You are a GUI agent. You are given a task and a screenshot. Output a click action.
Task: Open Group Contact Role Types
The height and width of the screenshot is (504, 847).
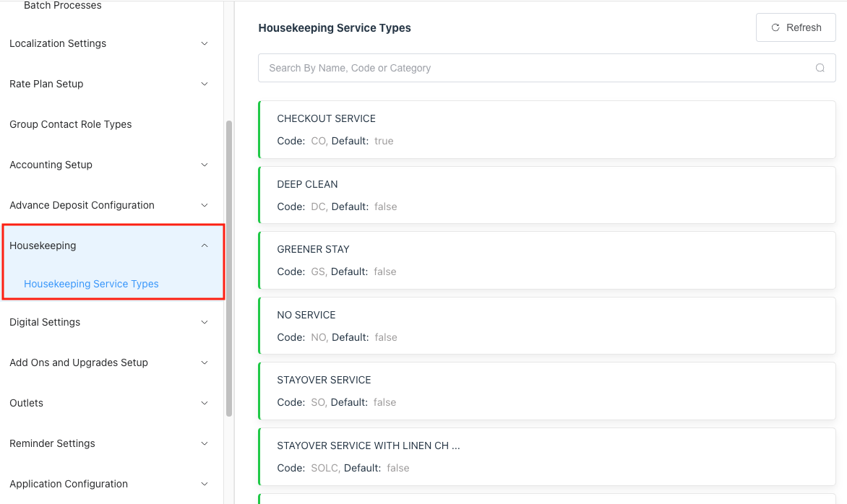(x=71, y=124)
